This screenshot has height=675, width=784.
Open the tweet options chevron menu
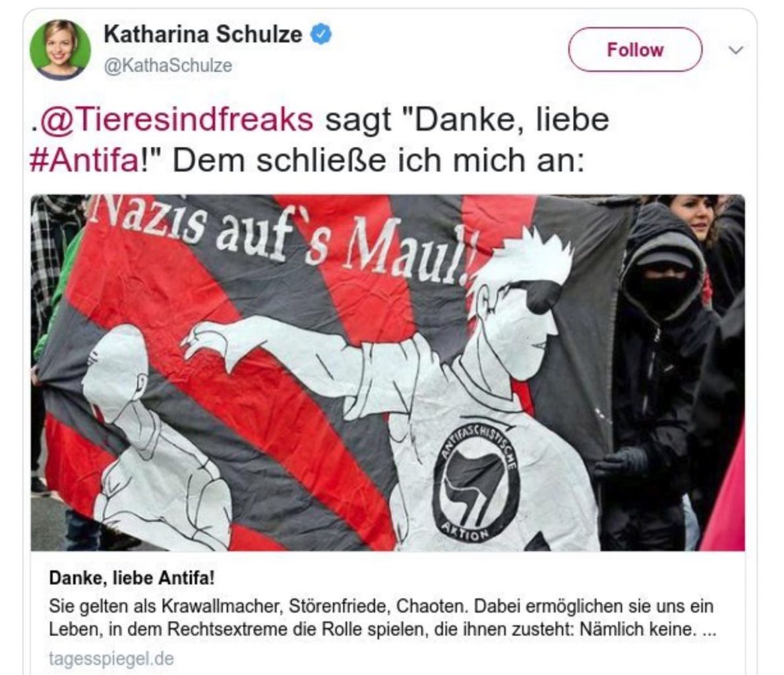pyautogui.click(x=735, y=50)
